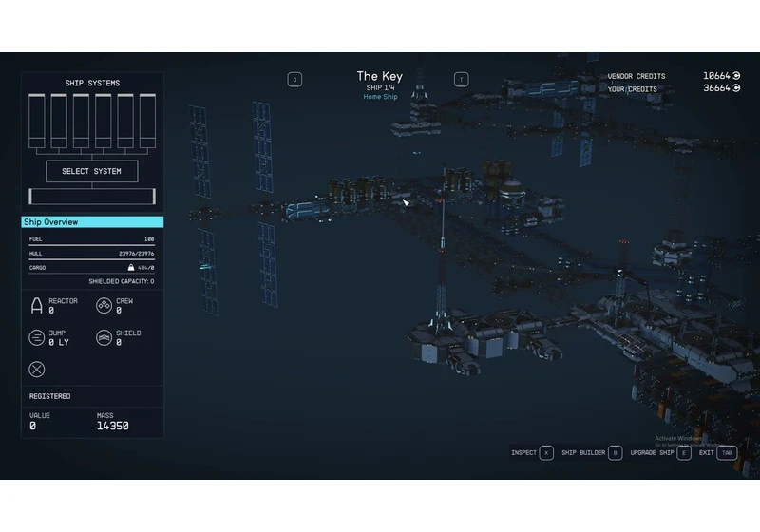The width and height of the screenshot is (760, 532).
Task: Click the TAB key icon beside Exit
Action: point(727,453)
